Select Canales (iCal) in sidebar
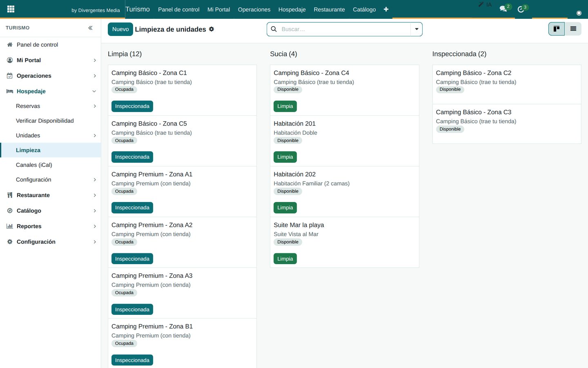Screen dimensions: 588x368 click(x=34, y=165)
